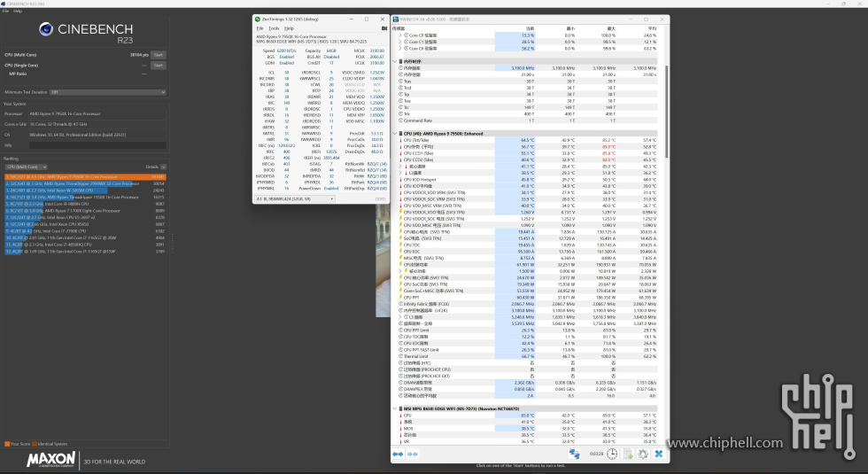Viewport: 868px width, 474px height.
Task: Click the circle icon of Thermal Limit row
Action: 400,356
